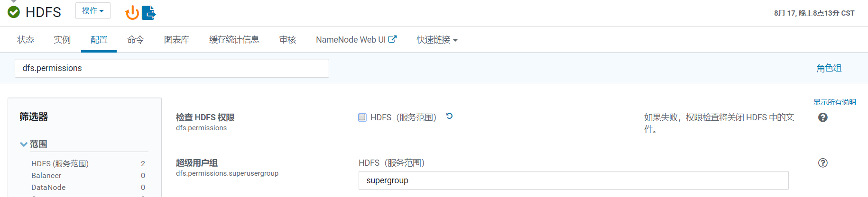Go to the 图表库 tab
The image size is (868, 197).
176,40
